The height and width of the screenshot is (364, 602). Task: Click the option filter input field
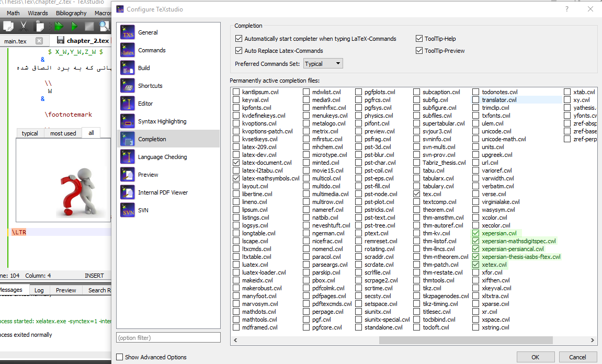click(x=168, y=337)
